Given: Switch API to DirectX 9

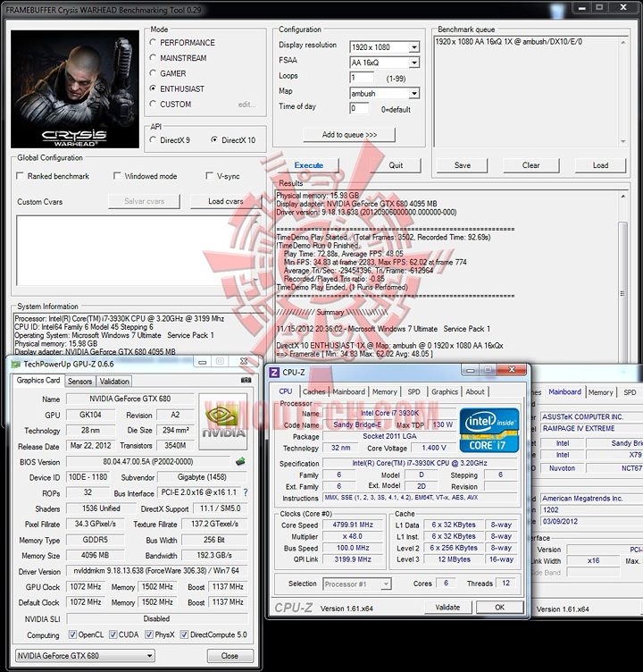Looking at the screenshot, I should point(153,140).
